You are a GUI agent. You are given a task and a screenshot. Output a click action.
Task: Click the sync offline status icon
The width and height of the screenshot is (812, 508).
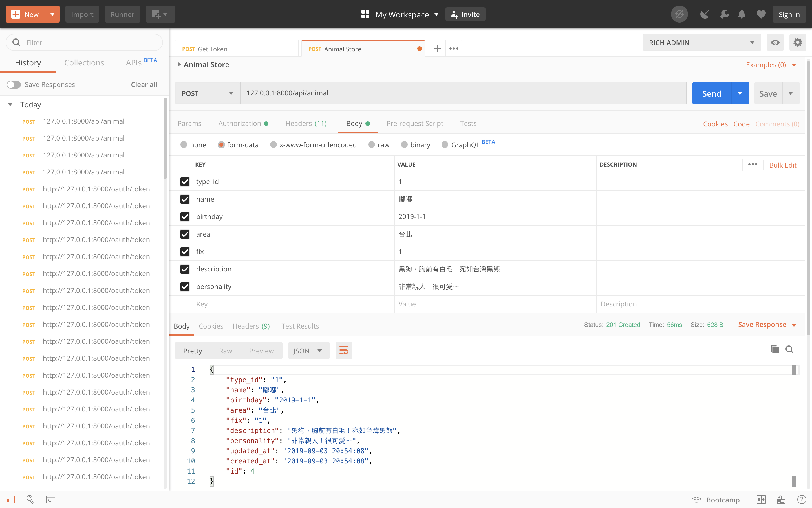679,14
